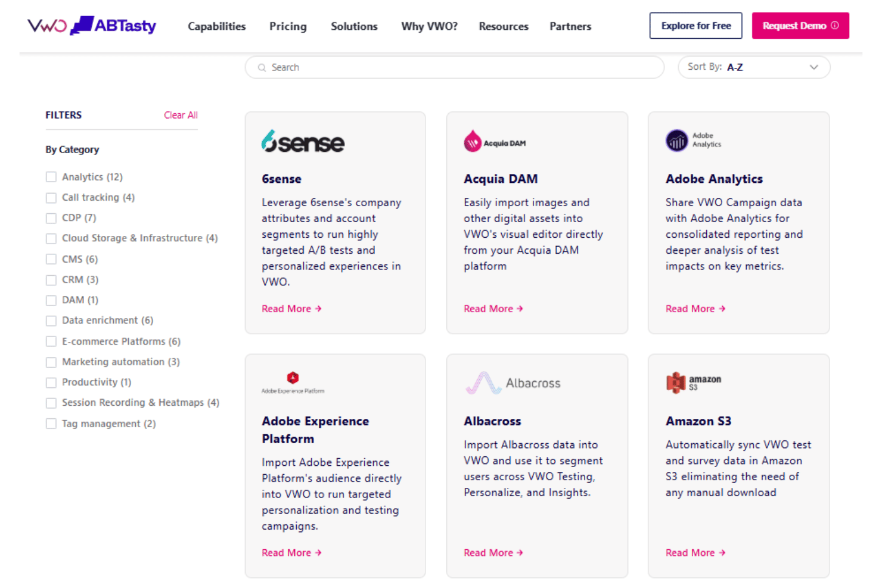
Task: Check the Call tracking (4) filter
Action: (x=51, y=198)
